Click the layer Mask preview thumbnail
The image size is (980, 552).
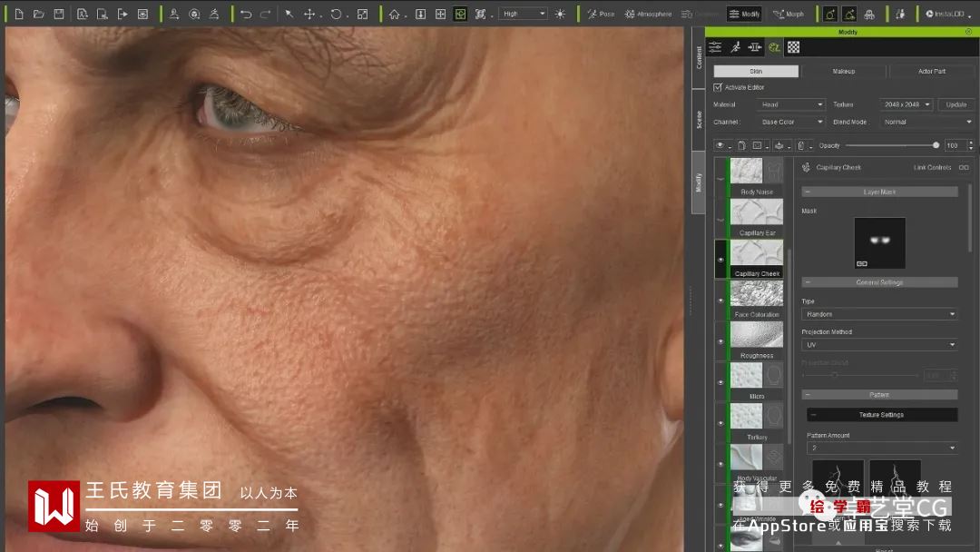point(879,243)
